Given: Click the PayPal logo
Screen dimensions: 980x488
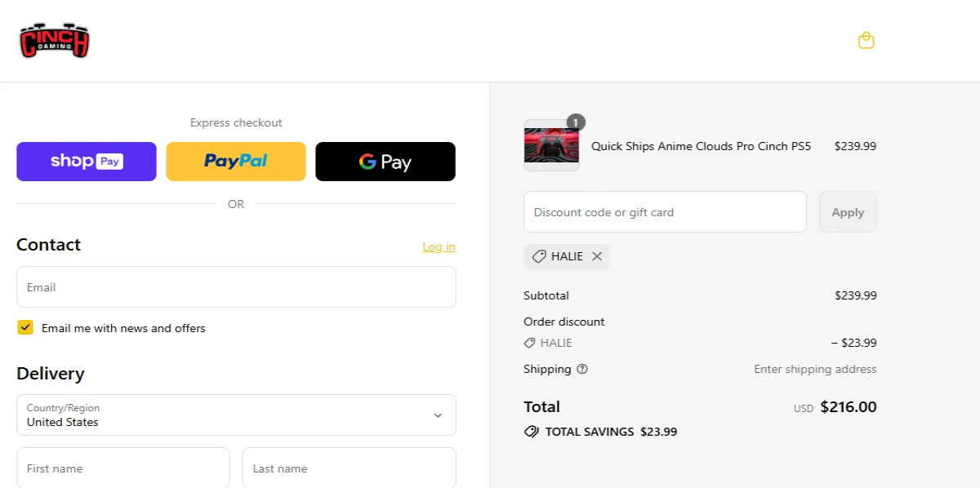Looking at the screenshot, I should click(236, 161).
